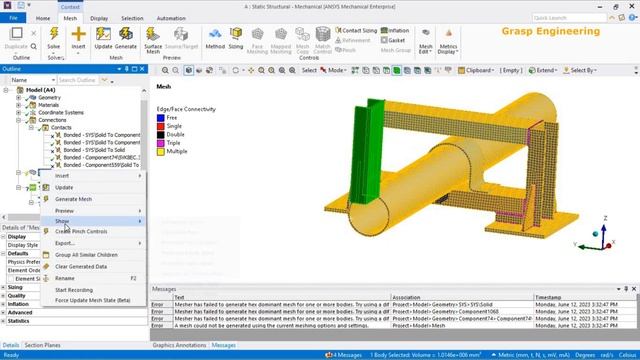Collapse the Connections tree node
Screen dimensions: 640x360
[18, 120]
